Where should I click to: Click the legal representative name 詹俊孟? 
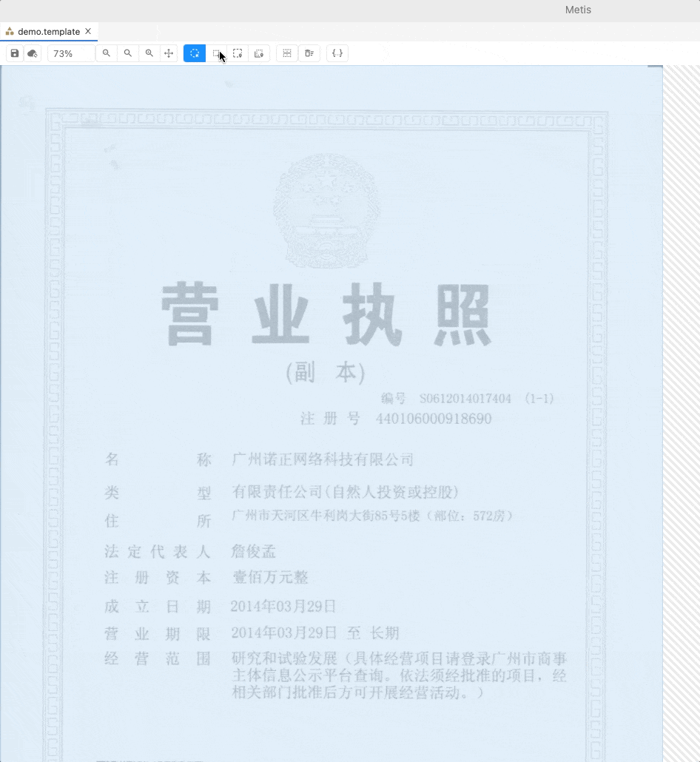(x=253, y=552)
